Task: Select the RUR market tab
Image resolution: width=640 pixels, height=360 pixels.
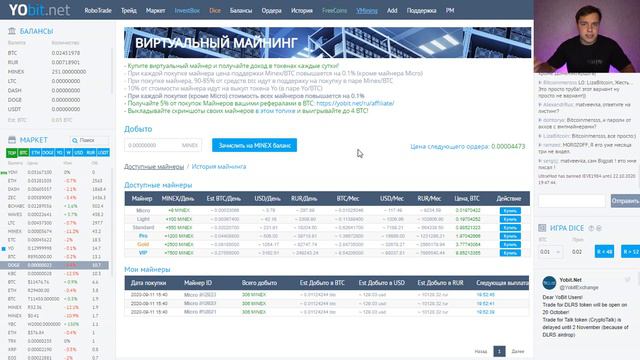Action: [91, 153]
